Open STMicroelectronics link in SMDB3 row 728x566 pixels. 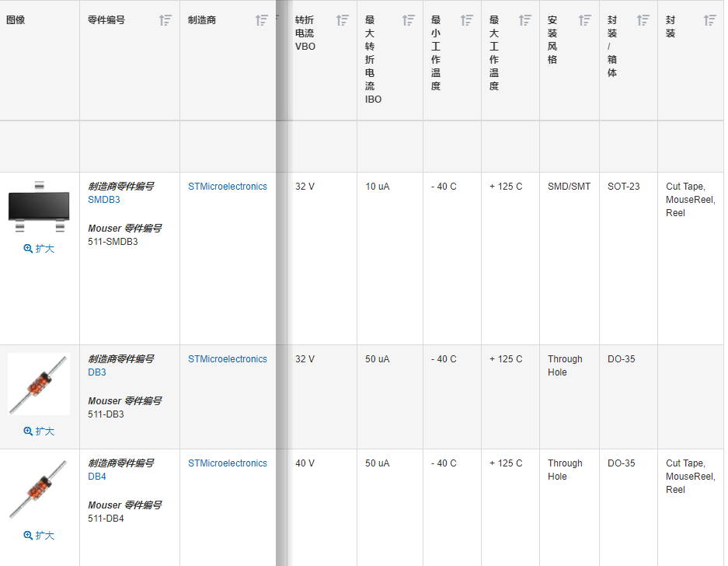(x=227, y=187)
